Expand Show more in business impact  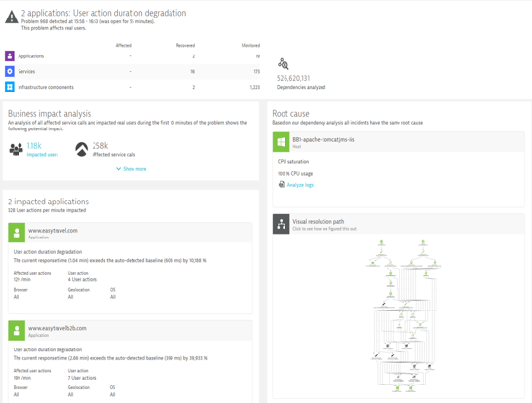[132, 169]
